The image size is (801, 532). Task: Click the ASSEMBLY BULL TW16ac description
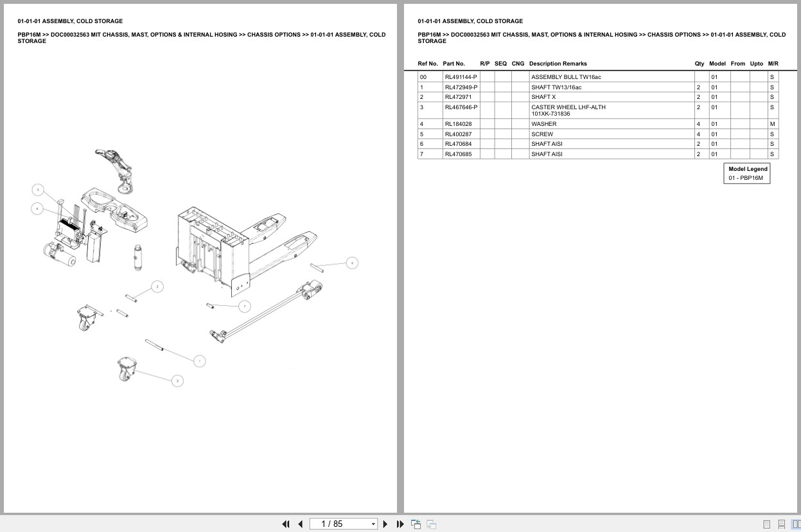566,77
